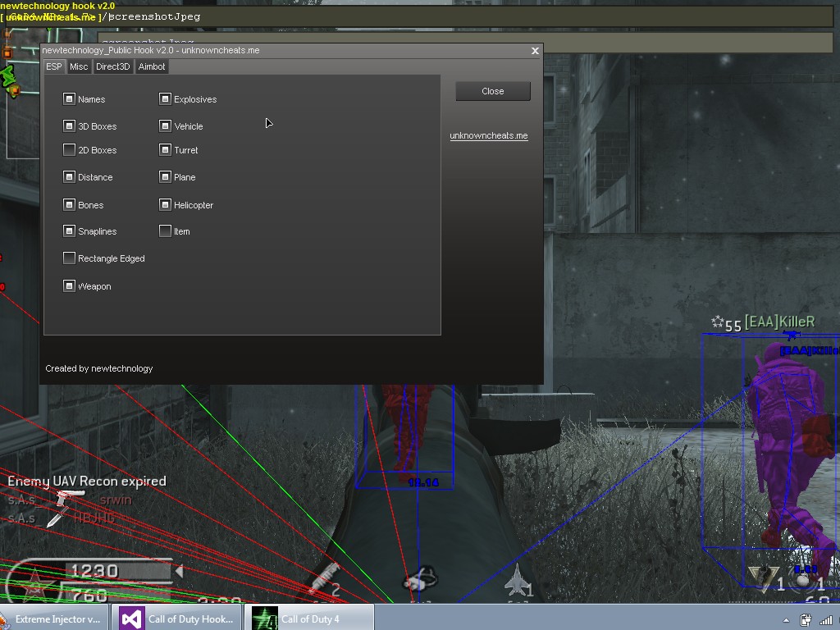
Task: Open the Direct3D tab
Action: coord(112,66)
